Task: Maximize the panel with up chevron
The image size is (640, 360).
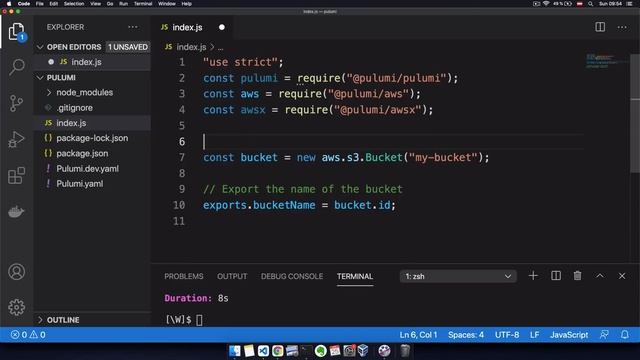Action: (600, 276)
